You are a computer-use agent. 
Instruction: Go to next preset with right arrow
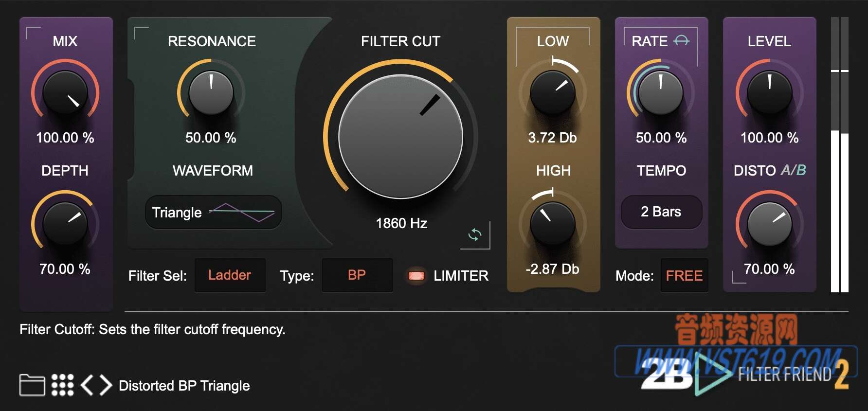click(106, 385)
